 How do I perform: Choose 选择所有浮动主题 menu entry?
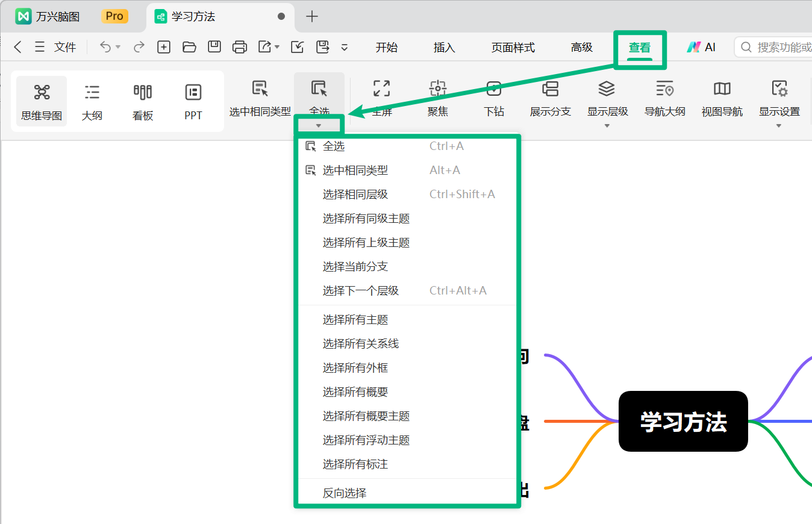(407, 440)
